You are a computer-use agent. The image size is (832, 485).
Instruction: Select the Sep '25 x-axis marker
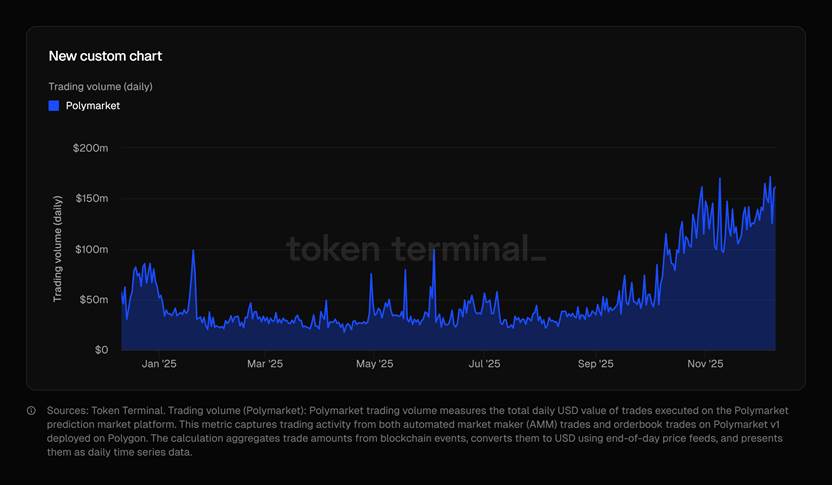click(595, 364)
